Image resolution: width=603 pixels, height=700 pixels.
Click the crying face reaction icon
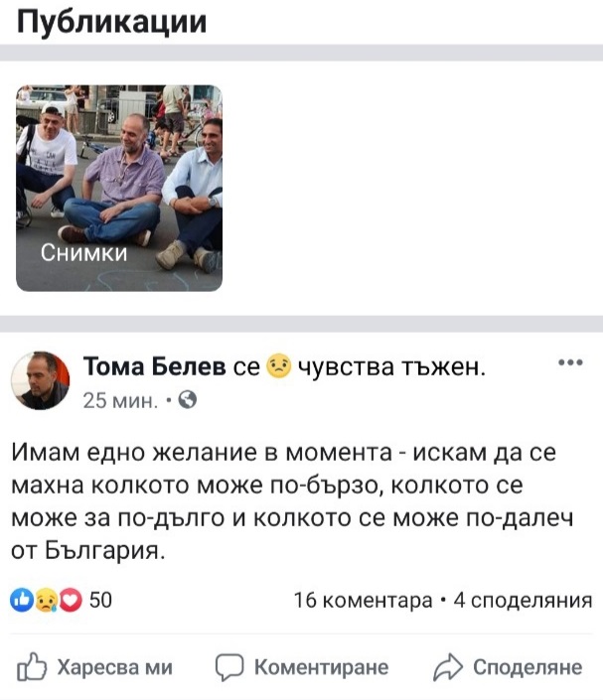coord(46,600)
